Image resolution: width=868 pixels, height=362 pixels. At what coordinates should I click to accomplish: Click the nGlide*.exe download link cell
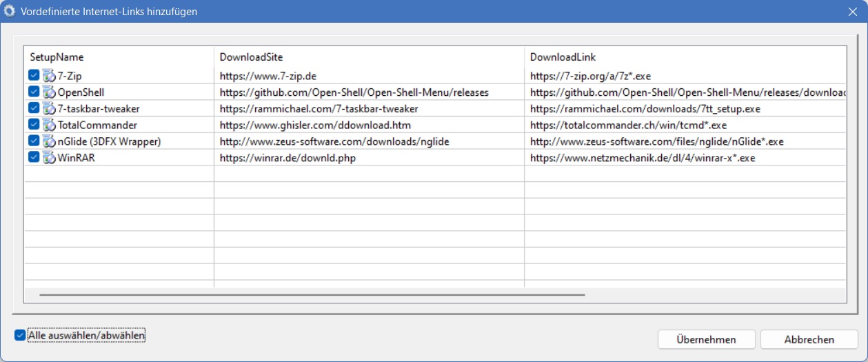(685, 141)
